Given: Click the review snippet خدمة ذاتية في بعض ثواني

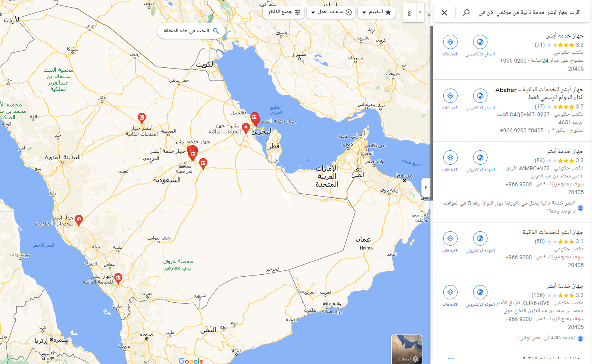Looking at the screenshot, I should [546, 338].
